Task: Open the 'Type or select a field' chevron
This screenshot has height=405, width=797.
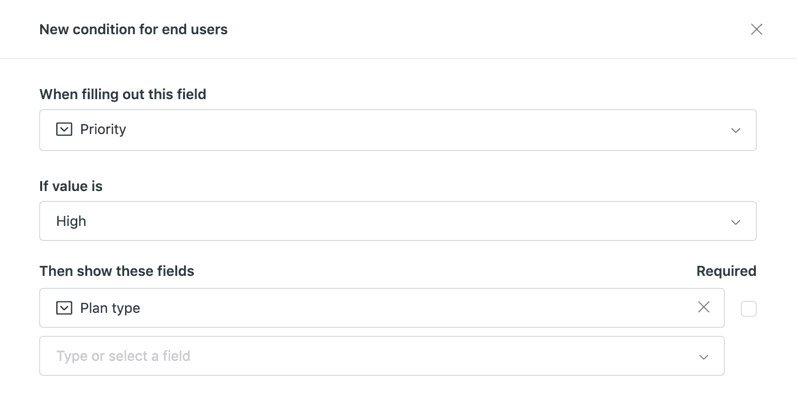Action: click(x=703, y=357)
